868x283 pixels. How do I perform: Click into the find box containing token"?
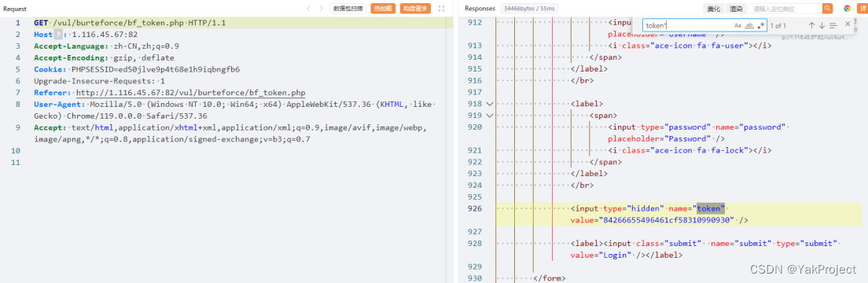point(686,25)
